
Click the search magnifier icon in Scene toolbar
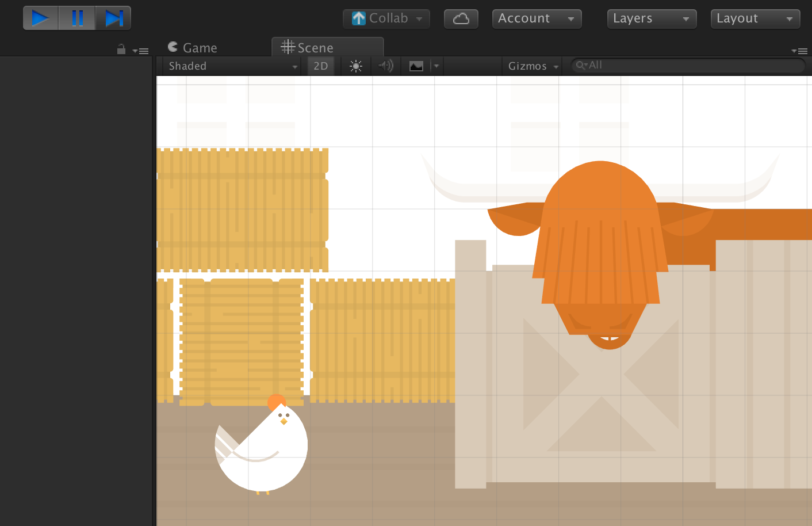(581, 65)
